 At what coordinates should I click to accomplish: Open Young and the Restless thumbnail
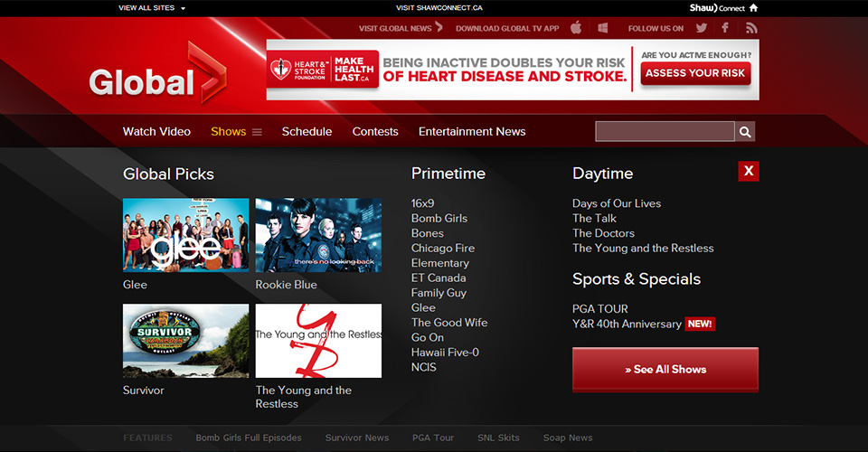coord(318,341)
